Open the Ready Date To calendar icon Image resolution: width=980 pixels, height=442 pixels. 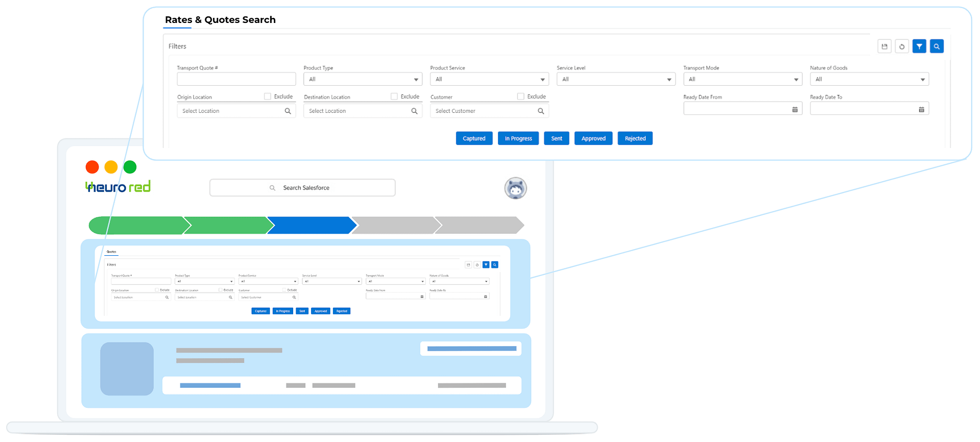pyautogui.click(x=921, y=110)
